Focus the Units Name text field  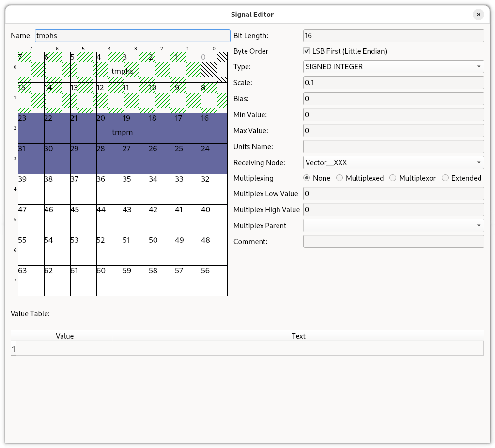[x=393, y=146]
